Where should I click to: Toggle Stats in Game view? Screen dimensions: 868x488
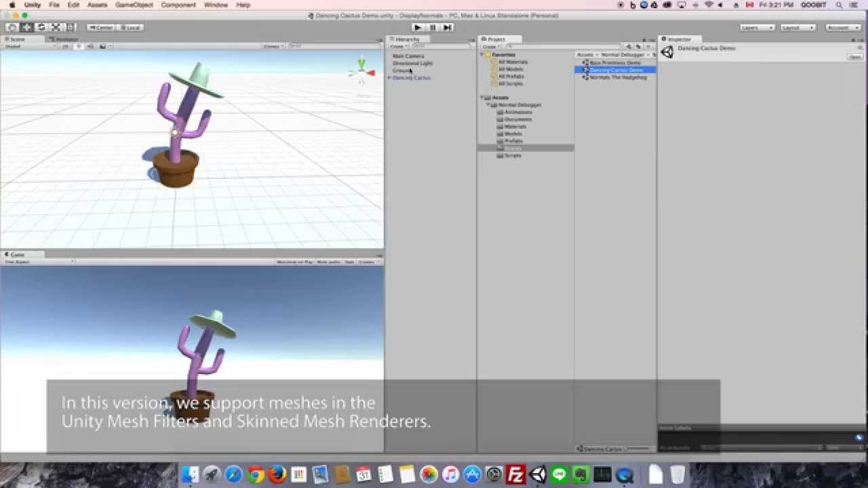tap(350, 262)
